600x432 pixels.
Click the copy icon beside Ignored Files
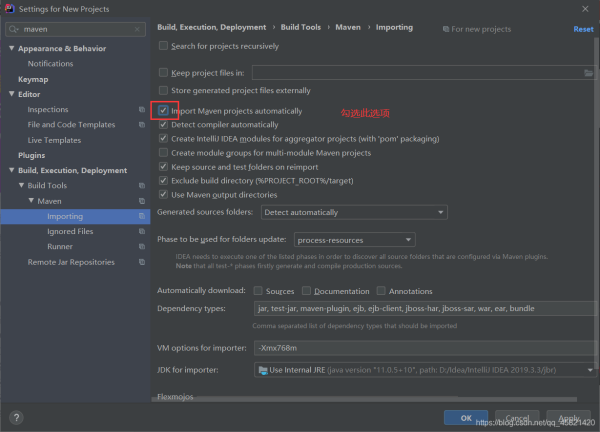(142, 231)
